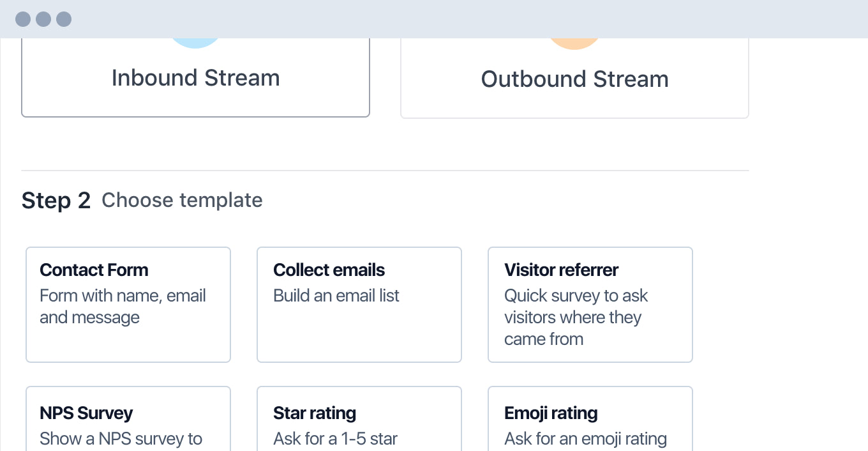Viewport: 868px width, 451px height.
Task: Click the "Build an email list" description
Action: pos(336,296)
